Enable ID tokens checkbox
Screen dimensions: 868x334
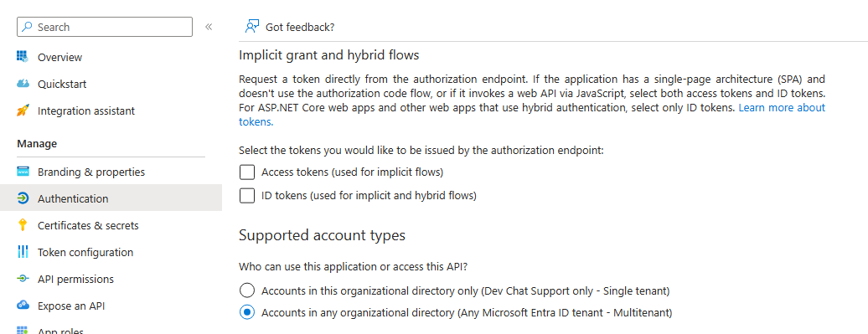click(x=247, y=195)
